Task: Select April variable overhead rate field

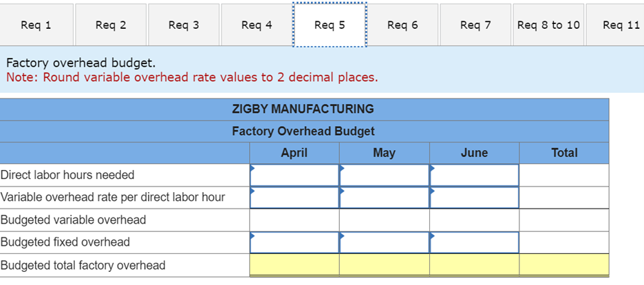Action: pyautogui.click(x=294, y=198)
